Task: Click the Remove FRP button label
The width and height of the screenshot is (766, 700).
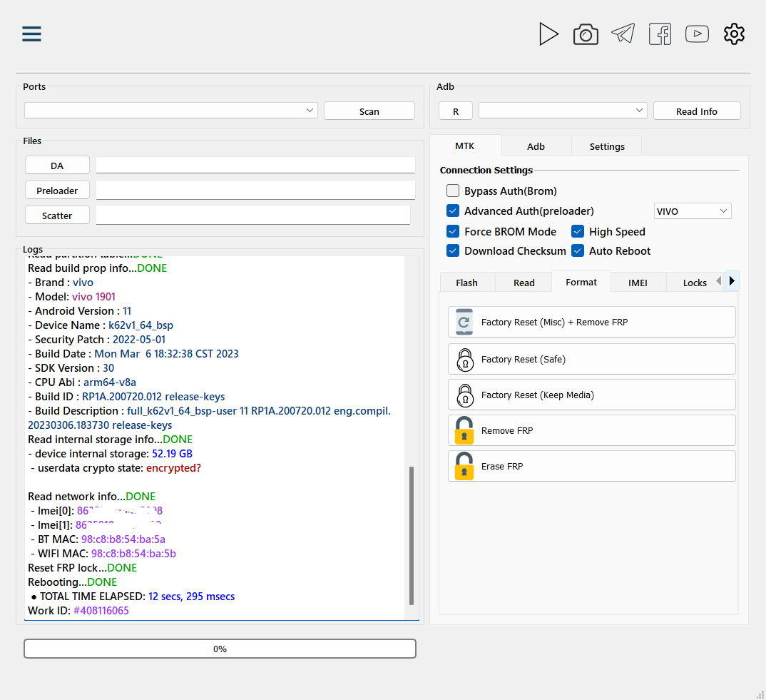Action: (x=507, y=430)
